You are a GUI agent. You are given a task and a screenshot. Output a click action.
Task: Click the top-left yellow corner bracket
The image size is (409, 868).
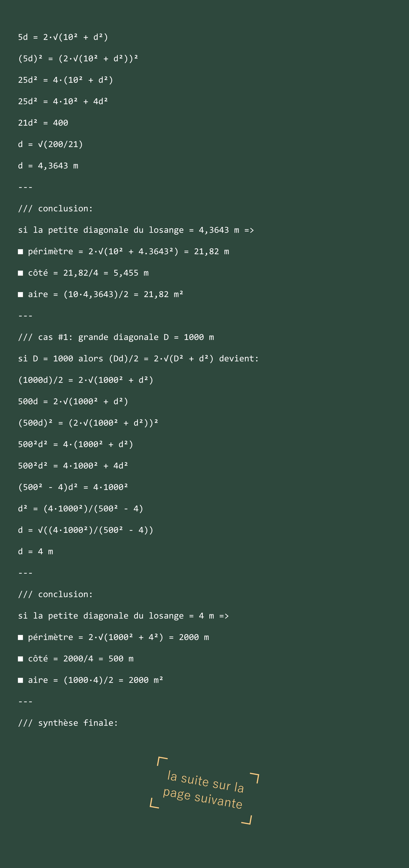(162, 761)
